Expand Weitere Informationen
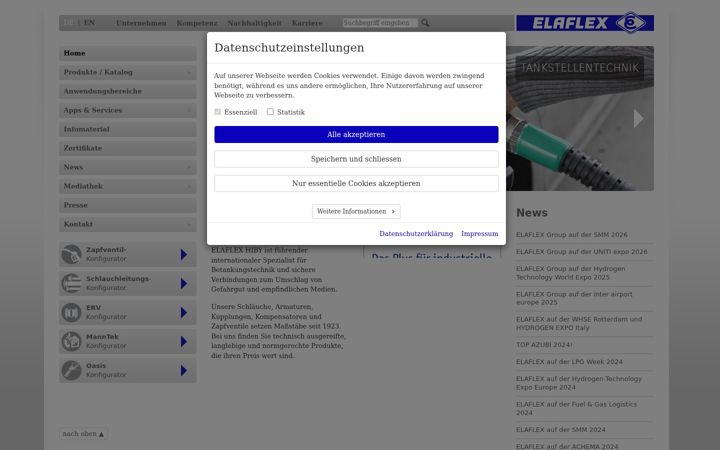The image size is (720, 450). [356, 211]
